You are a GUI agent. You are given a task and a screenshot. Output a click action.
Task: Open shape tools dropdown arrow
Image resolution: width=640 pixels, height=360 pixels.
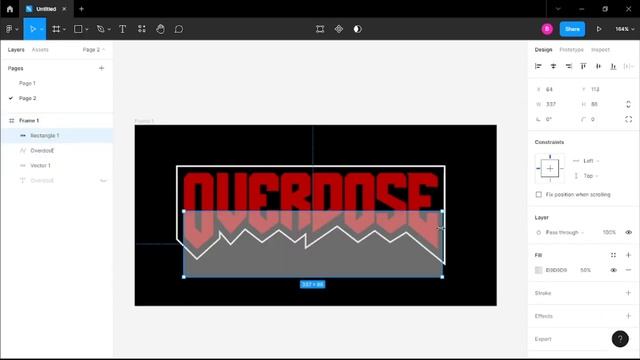tap(87, 29)
